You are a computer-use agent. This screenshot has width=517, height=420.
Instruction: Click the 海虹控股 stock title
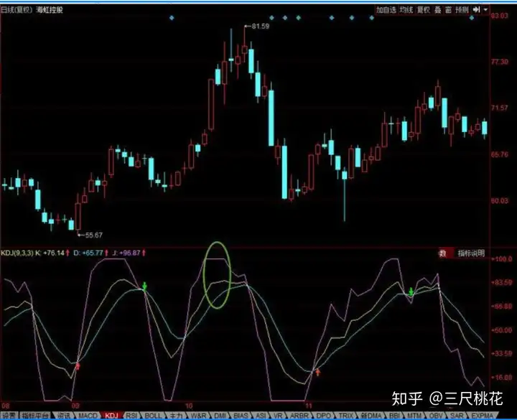coord(50,10)
